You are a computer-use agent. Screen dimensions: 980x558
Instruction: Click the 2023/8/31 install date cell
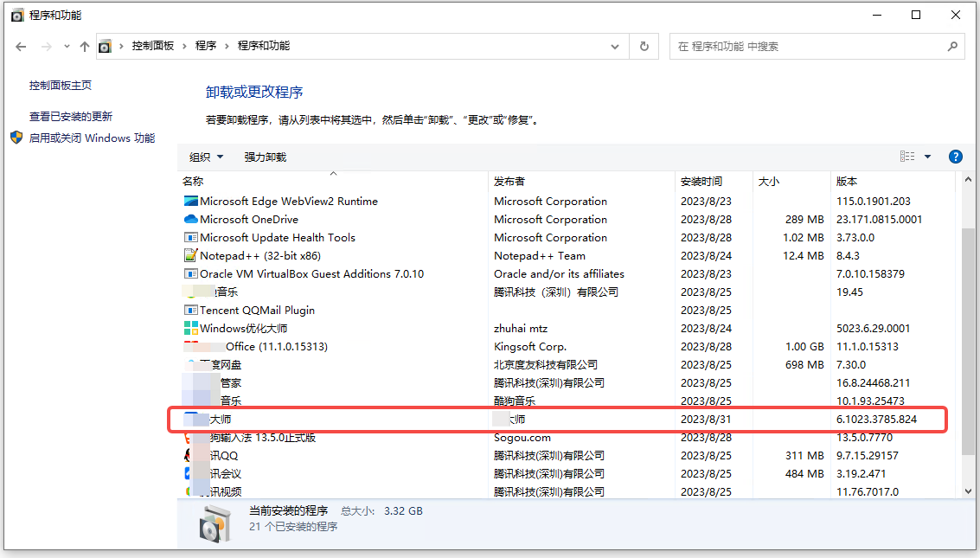coord(706,420)
